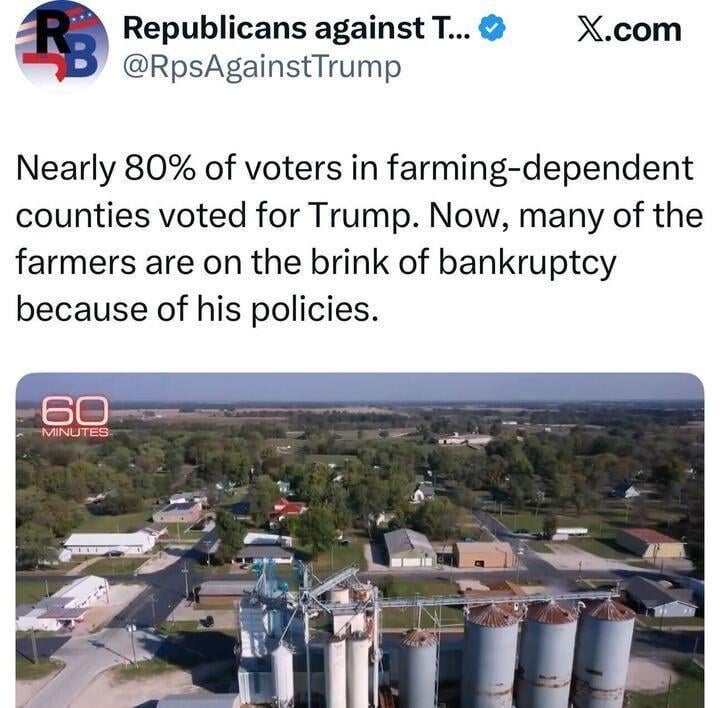Open the embedded 60 Minutes video thumbnail
The image size is (720, 708).
tap(360, 540)
